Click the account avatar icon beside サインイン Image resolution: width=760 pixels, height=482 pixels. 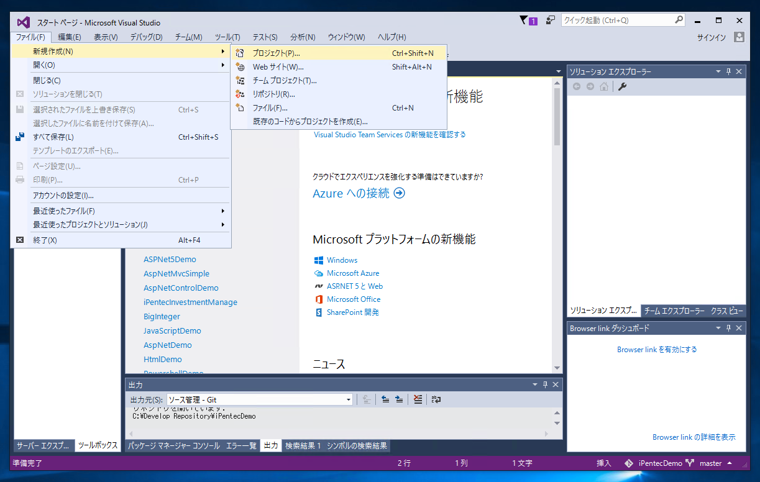point(739,37)
